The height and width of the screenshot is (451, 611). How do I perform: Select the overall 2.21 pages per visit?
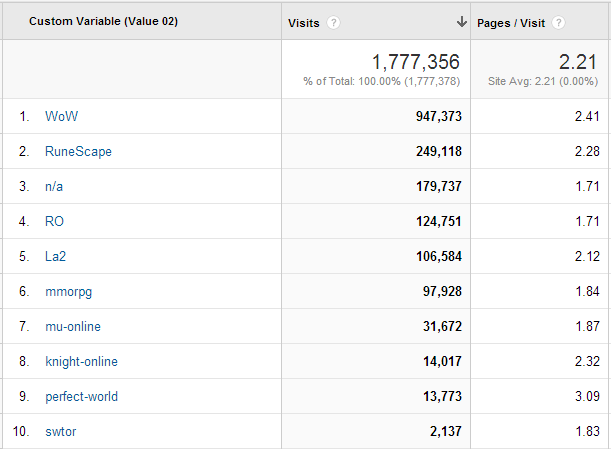tap(578, 62)
